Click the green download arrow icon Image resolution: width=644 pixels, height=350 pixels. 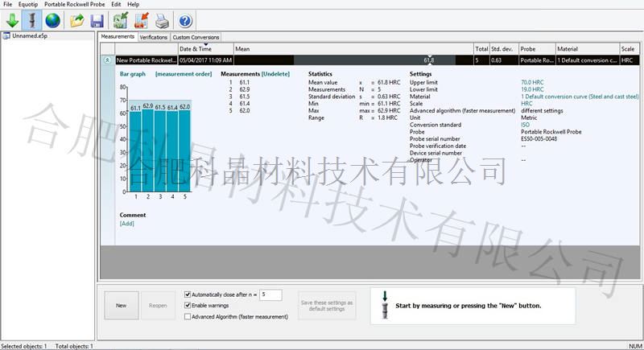12,20
